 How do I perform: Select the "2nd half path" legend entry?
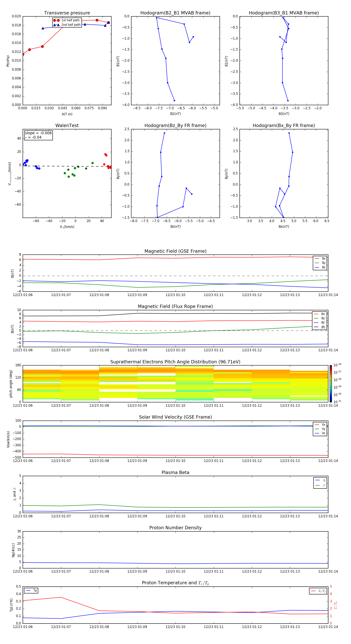click(x=67, y=25)
